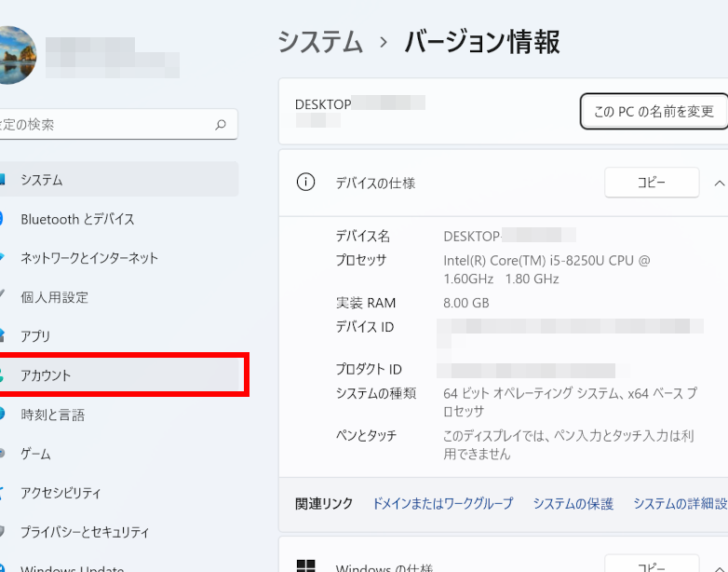Image resolution: width=728 pixels, height=572 pixels.
Task: Click the バージョン情報 page title
Action: pyautogui.click(x=482, y=41)
